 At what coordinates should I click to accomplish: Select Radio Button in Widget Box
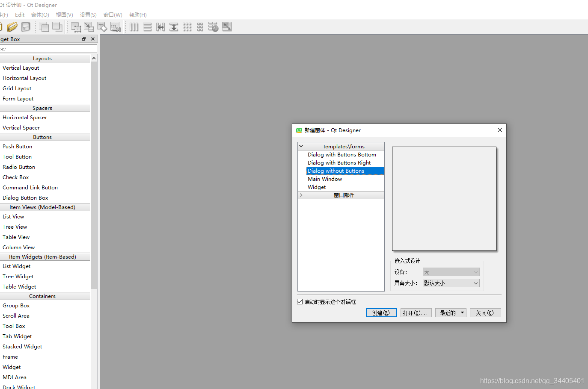(19, 167)
